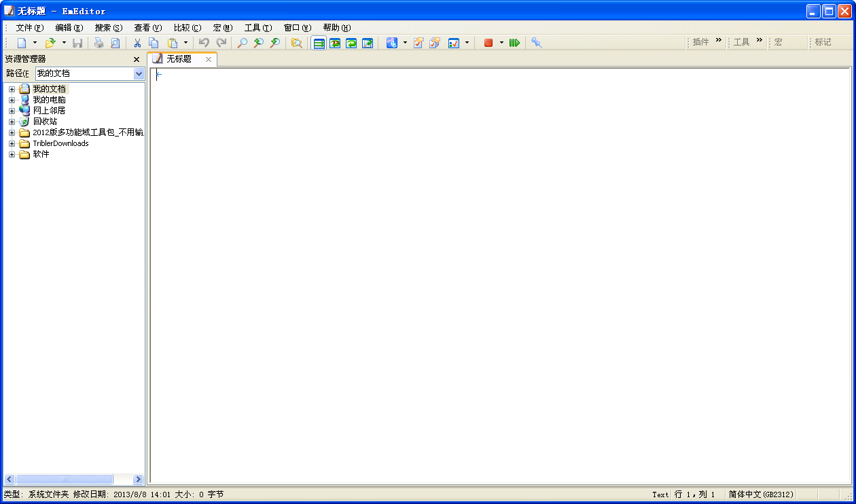Viewport: 856px width, 504px height.
Task: Open the 搜索(S) menu
Action: (x=109, y=28)
